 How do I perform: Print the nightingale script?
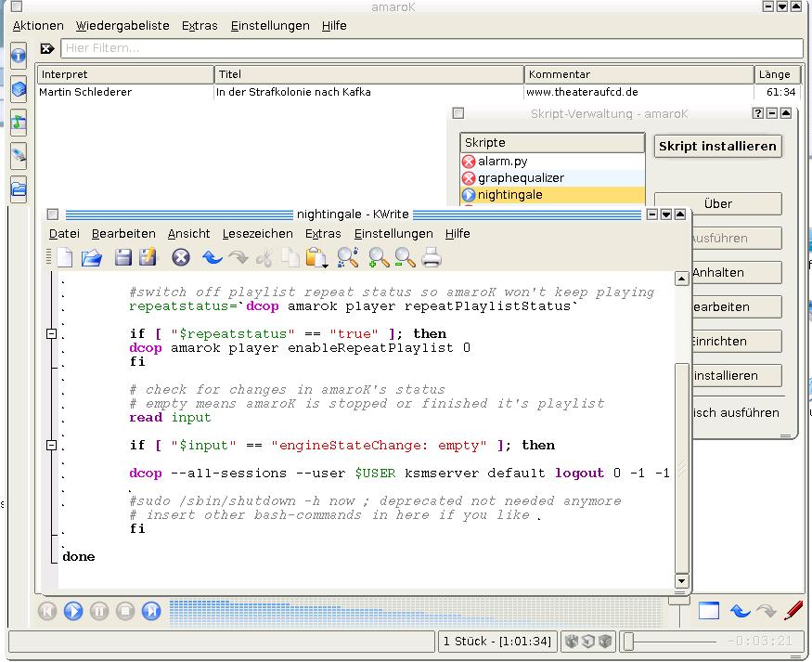tap(431, 257)
